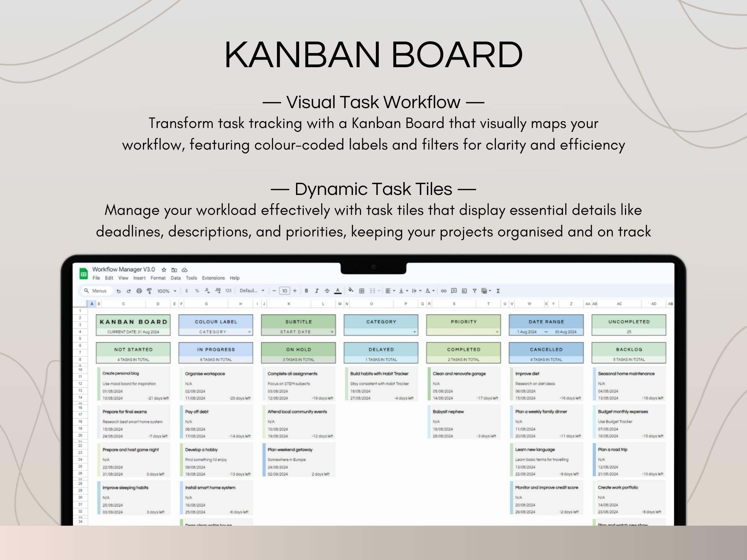Expand the Subtitle START DATE dropdown
Viewport: 747px width, 560px height.
pos(332,332)
